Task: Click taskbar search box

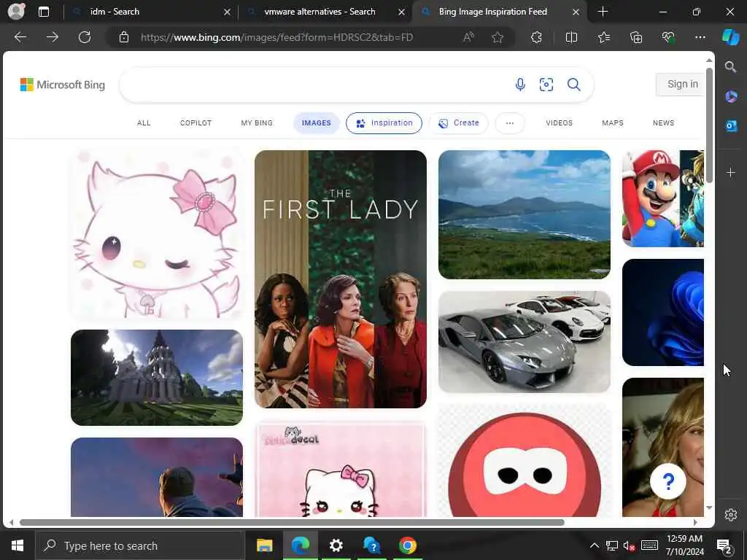Action: click(x=139, y=545)
